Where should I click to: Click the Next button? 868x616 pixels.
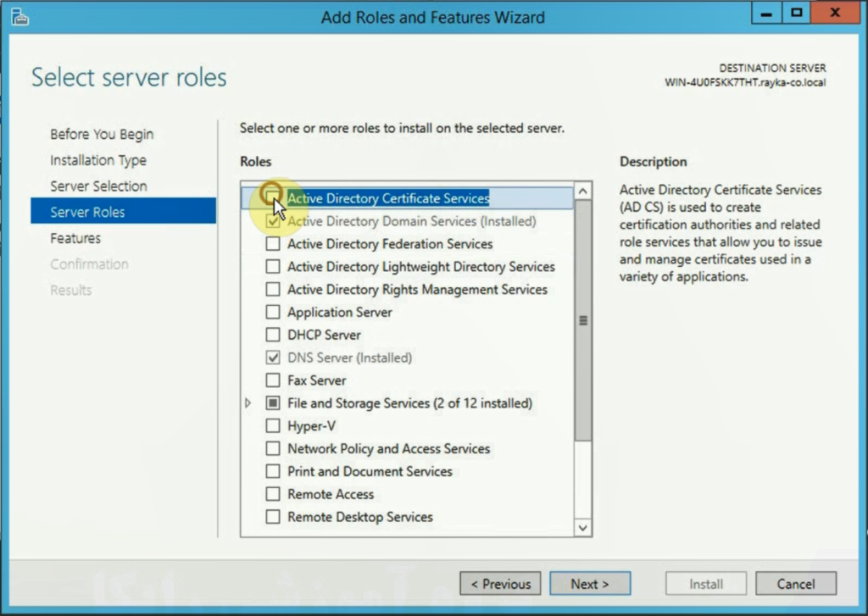(x=590, y=583)
